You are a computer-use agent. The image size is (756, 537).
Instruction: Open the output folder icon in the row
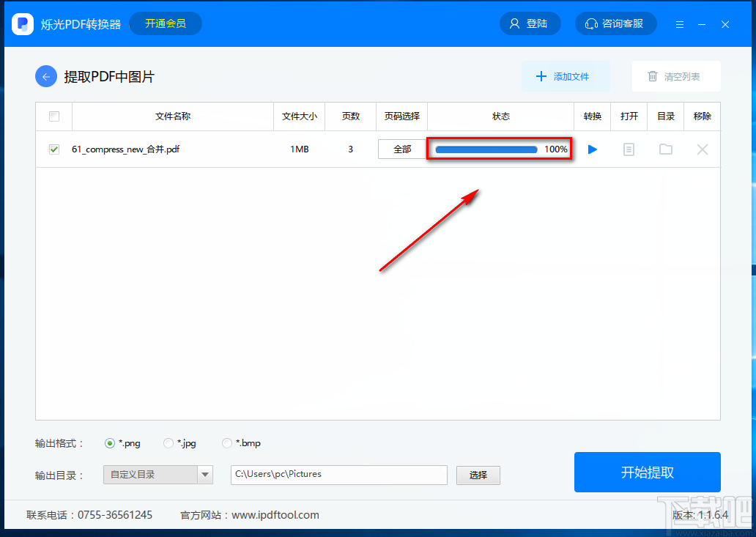coord(666,149)
